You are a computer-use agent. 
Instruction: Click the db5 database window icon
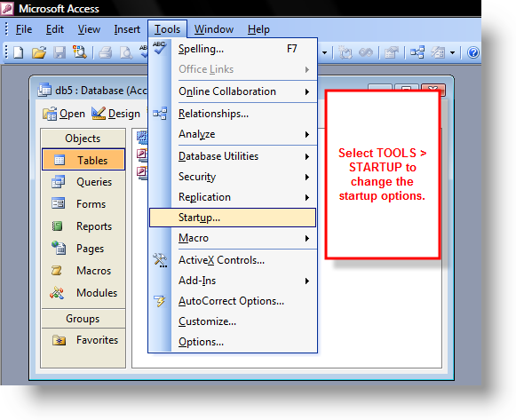(x=44, y=90)
